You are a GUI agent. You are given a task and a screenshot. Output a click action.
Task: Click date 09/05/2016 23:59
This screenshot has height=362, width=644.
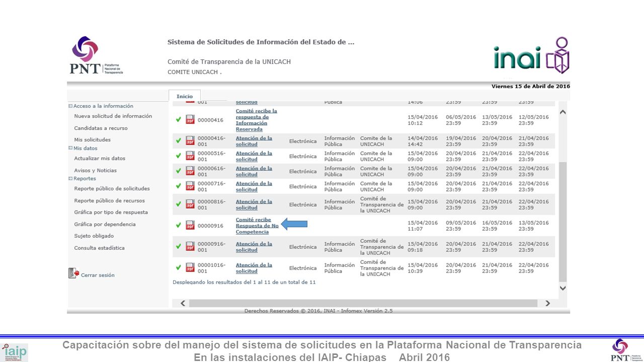click(x=461, y=226)
